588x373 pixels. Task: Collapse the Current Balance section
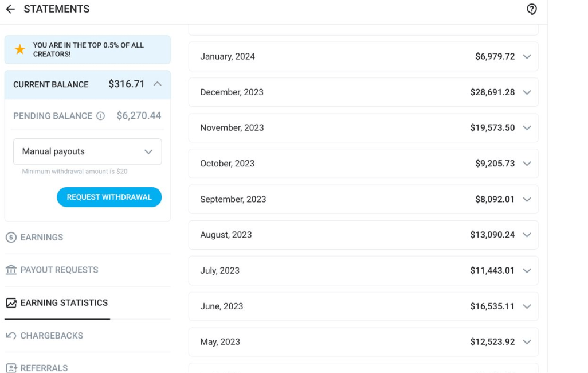(158, 84)
